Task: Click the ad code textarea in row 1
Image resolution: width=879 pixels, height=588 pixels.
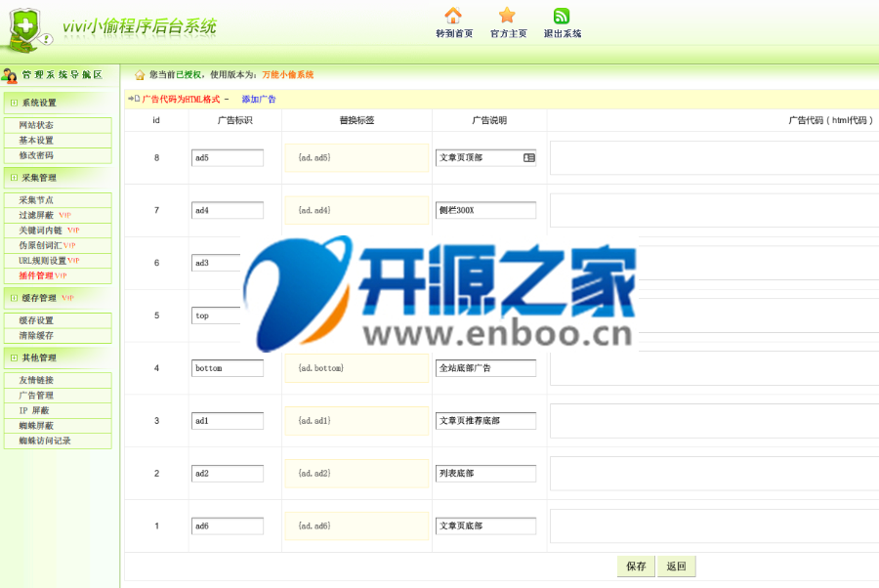Action: [714, 526]
